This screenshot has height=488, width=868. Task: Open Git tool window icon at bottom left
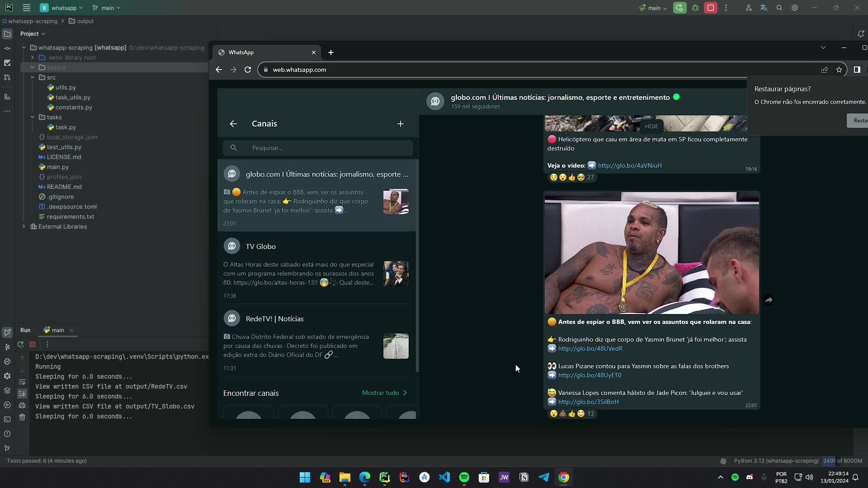click(x=7, y=448)
